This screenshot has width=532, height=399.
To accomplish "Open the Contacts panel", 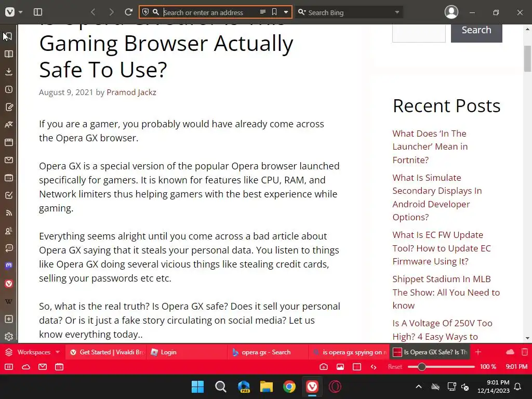I will point(9,231).
